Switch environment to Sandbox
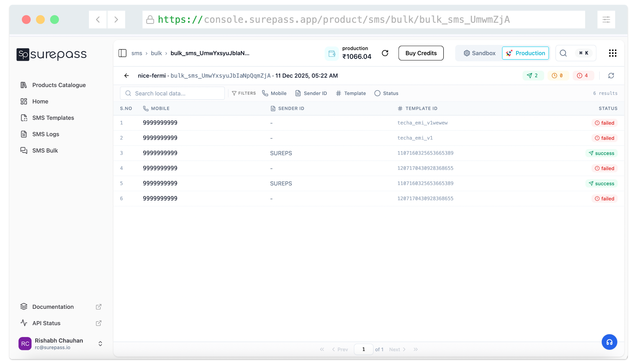637x364 pixels. pos(480,53)
